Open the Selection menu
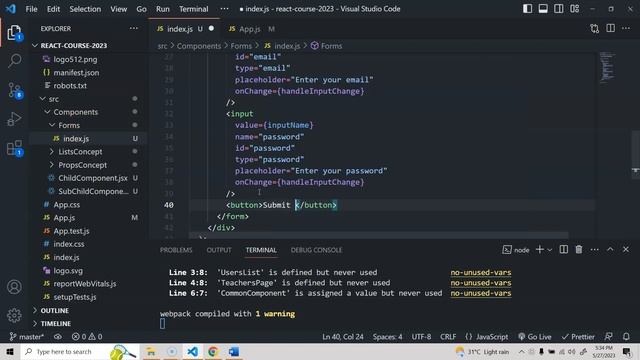Viewport: 640px width, 360px height. tap(85, 9)
